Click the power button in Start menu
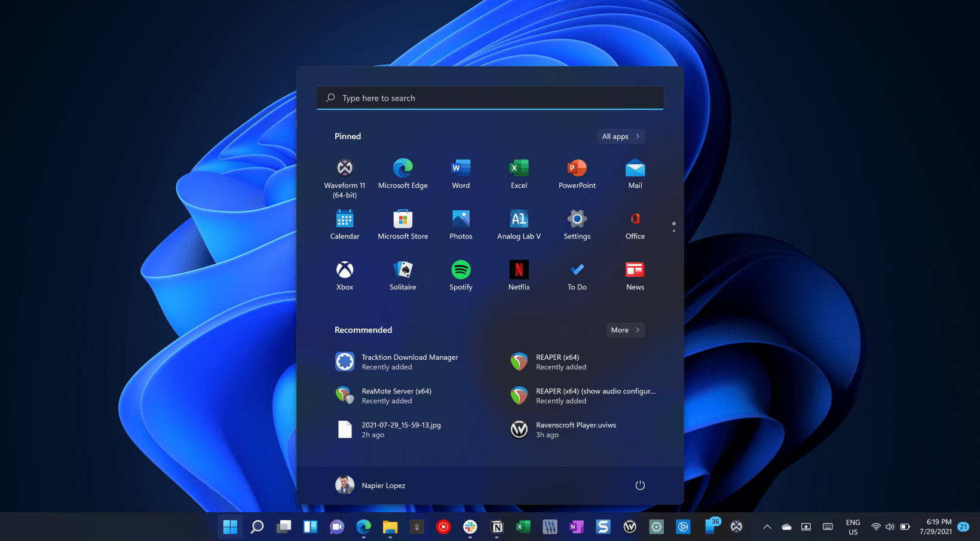 click(x=640, y=485)
